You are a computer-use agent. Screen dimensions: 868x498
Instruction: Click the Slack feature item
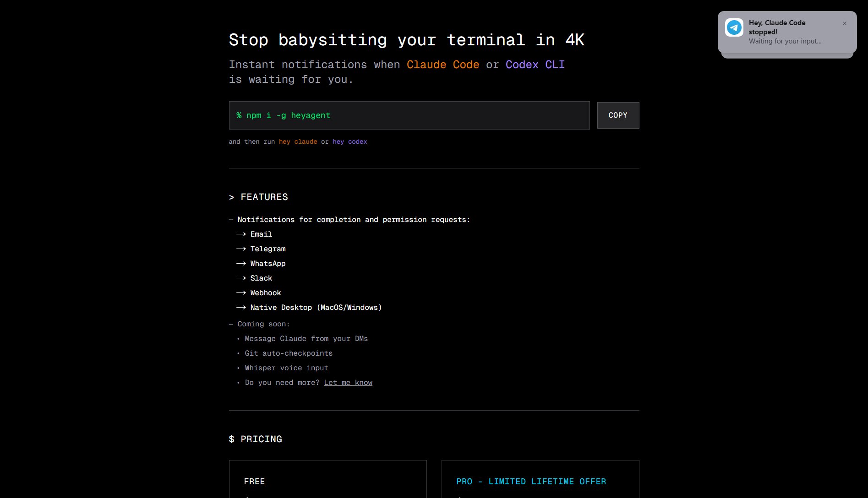(261, 278)
